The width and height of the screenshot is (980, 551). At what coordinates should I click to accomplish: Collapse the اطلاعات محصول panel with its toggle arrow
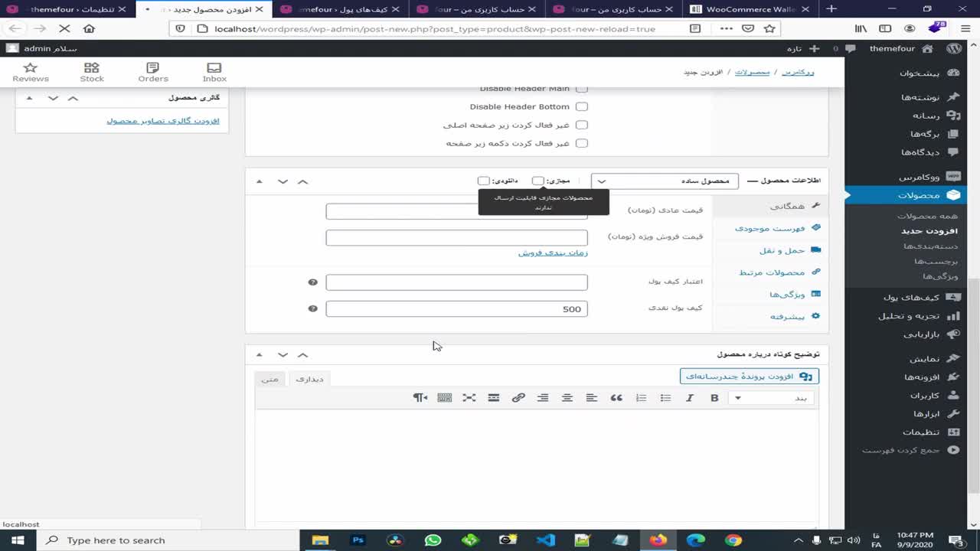coord(260,181)
